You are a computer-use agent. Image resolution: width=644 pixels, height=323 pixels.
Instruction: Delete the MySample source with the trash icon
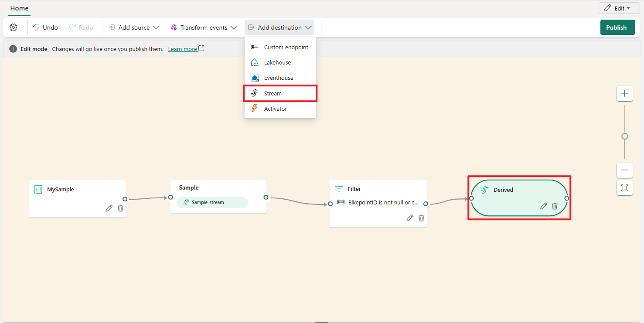(x=120, y=208)
